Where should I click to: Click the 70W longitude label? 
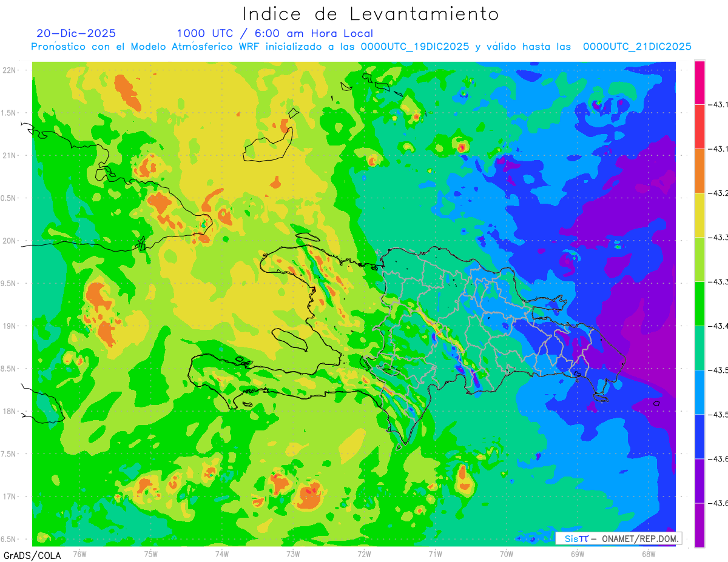(x=507, y=554)
